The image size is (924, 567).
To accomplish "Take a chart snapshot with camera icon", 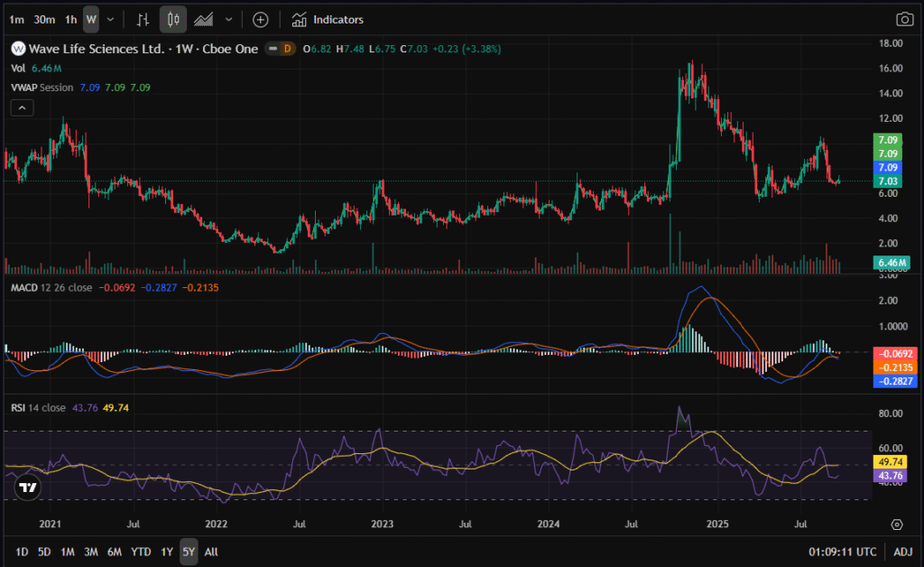I will coord(903,19).
